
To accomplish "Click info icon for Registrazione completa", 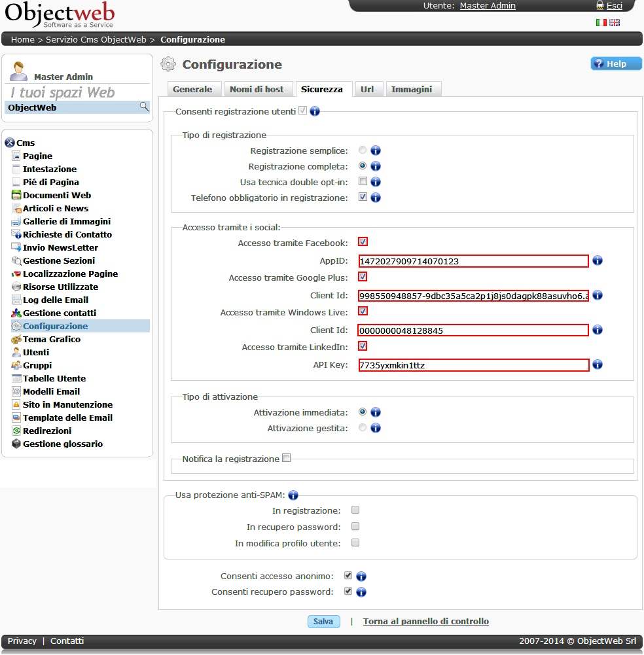I will pyautogui.click(x=376, y=166).
